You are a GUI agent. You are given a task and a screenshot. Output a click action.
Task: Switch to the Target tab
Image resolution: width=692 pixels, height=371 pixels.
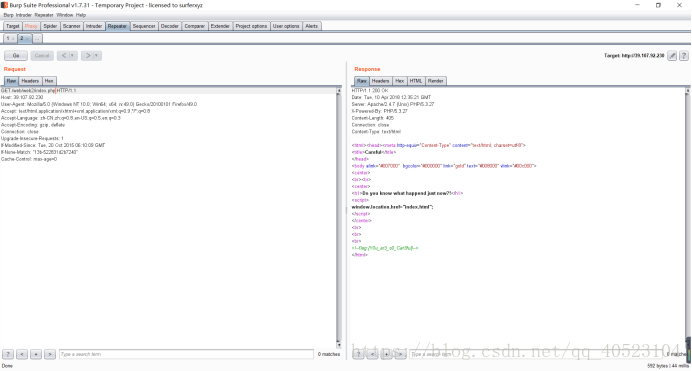[13, 26]
